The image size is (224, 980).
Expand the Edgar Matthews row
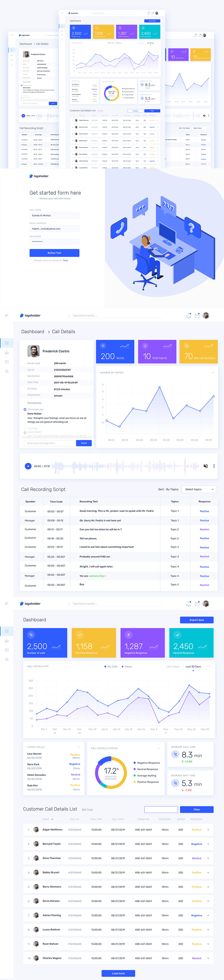point(208,830)
